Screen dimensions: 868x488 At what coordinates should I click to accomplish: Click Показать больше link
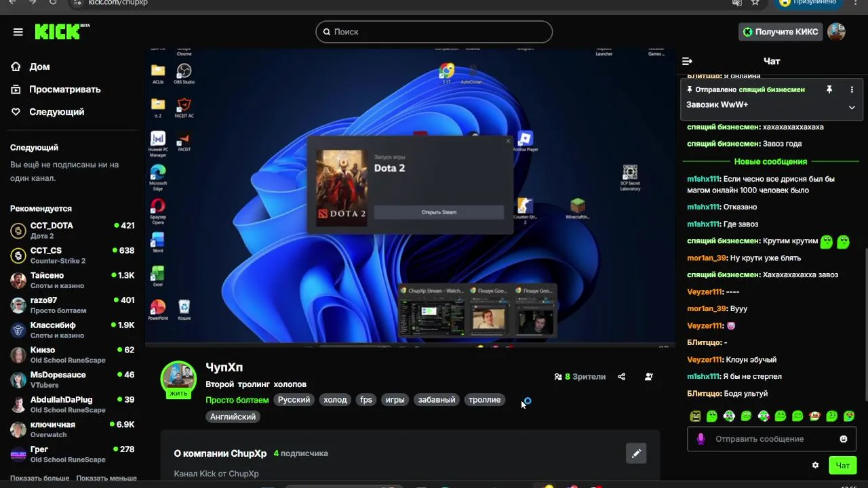point(39,478)
